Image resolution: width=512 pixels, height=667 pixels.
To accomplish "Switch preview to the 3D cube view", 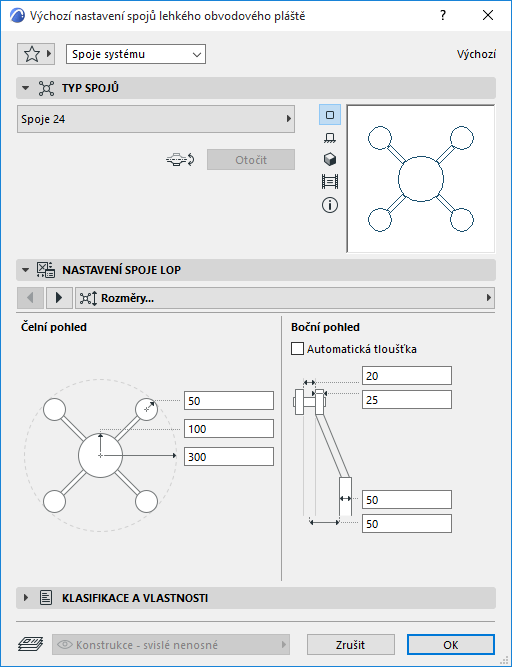I will coord(330,160).
